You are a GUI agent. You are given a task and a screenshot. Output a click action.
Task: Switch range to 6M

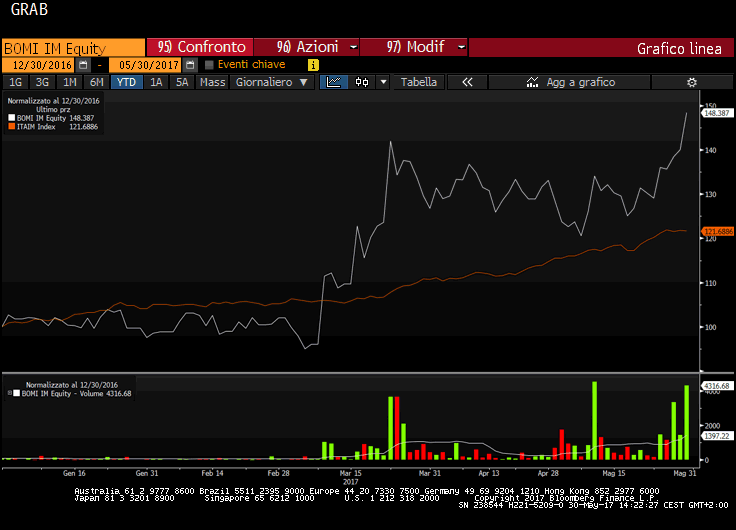[96, 82]
